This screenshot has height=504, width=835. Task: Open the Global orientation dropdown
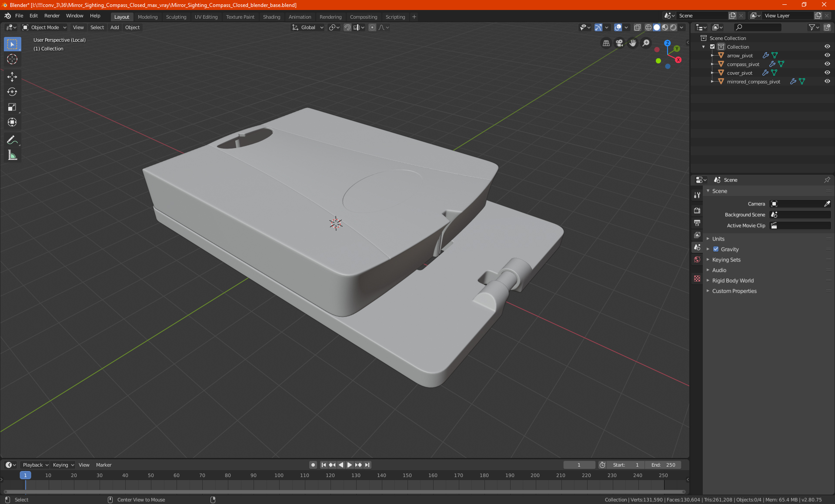308,27
